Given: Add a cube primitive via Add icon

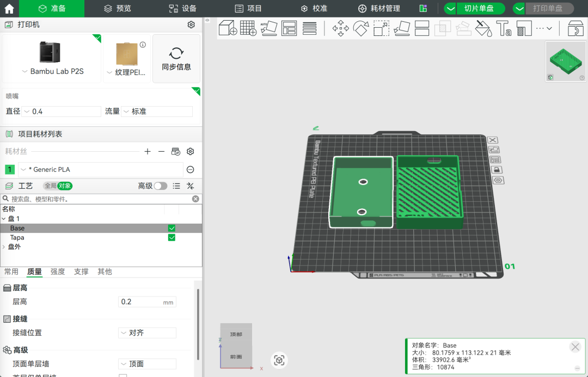Looking at the screenshot, I should click(x=228, y=28).
